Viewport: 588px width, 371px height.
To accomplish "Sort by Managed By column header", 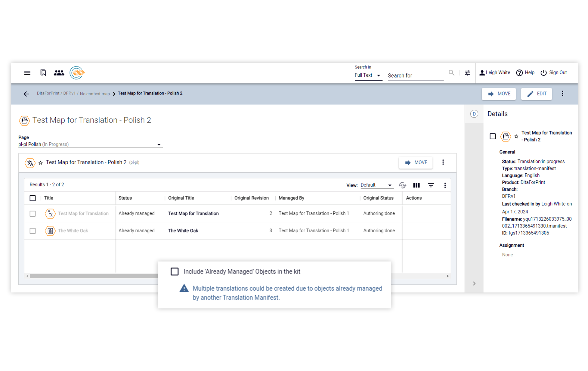I will pyautogui.click(x=291, y=198).
